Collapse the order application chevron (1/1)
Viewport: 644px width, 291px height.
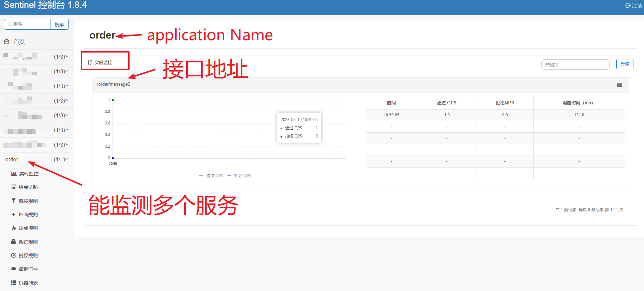pyautogui.click(x=67, y=159)
